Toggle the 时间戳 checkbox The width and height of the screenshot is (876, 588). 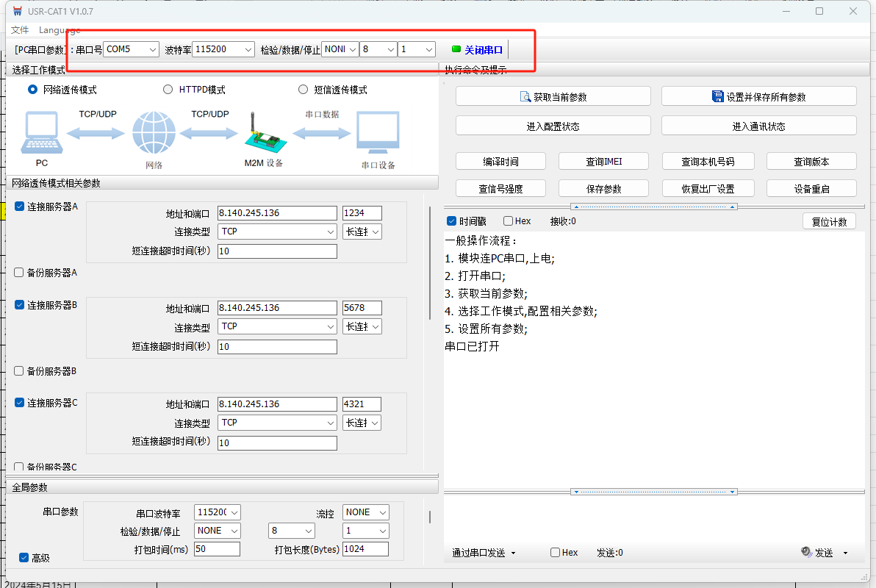click(x=452, y=221)
